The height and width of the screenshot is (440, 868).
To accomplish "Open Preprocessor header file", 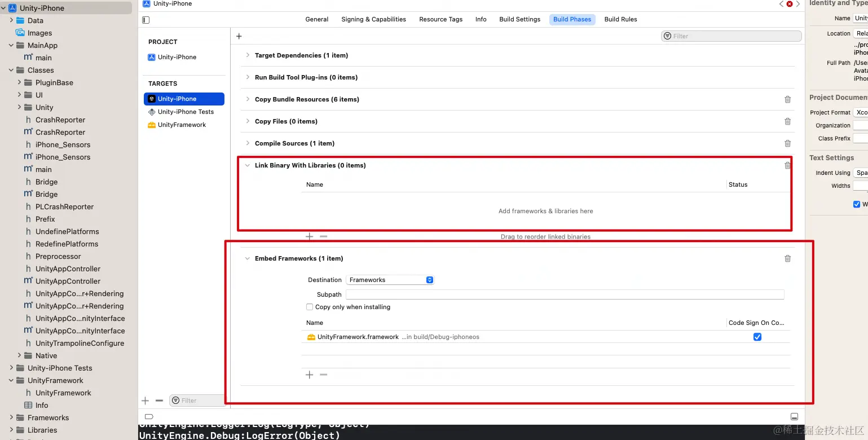I will (58, 256).
